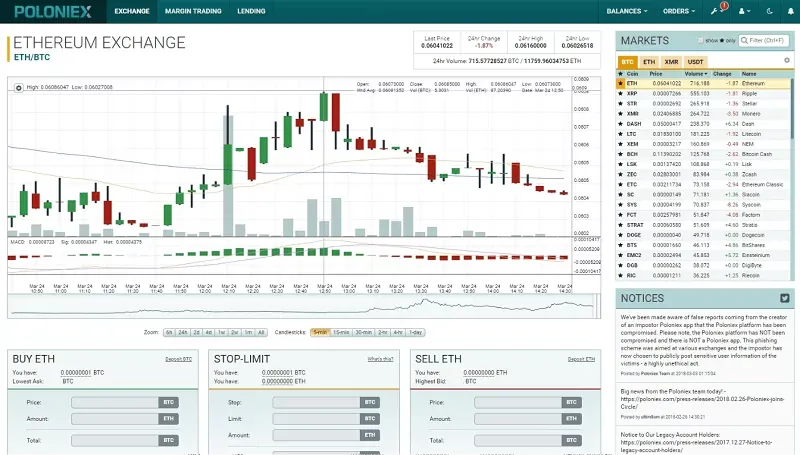Set chart zoom to All
Viewport: 800px width, 455px height.
pos(261,333)
